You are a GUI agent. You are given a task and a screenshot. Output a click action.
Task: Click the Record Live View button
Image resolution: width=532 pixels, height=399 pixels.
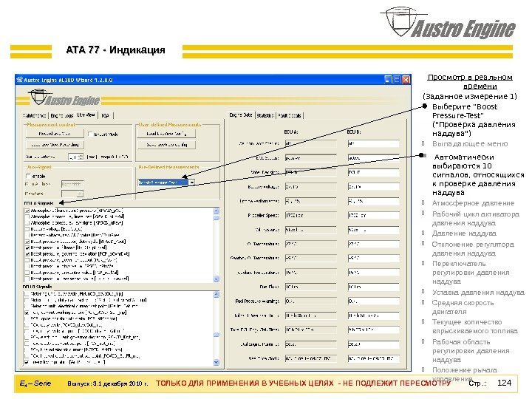pos(55,134)
